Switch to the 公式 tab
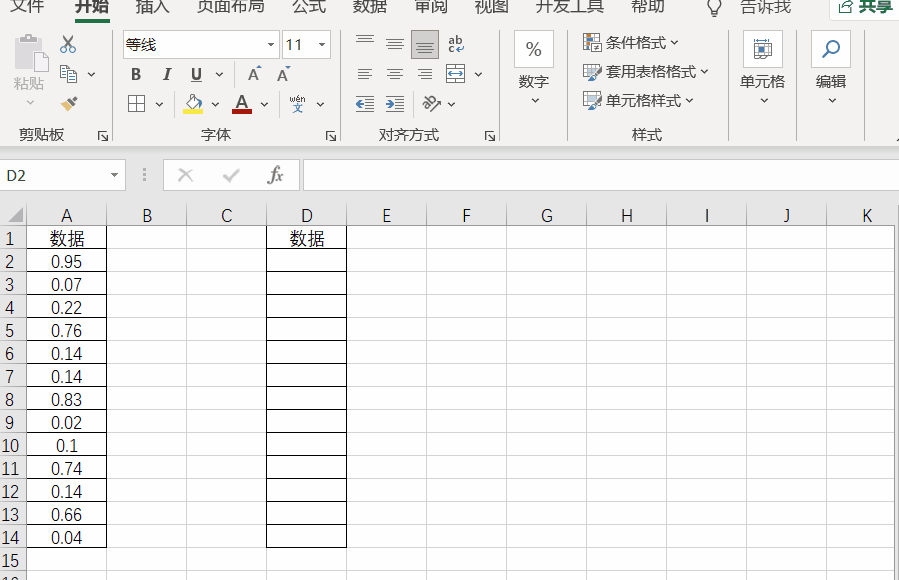 308,6
